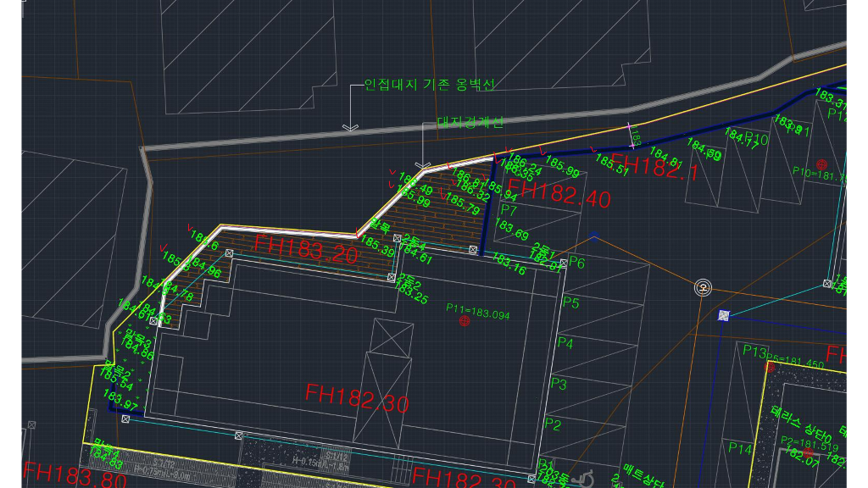This screenshot has height=488, width=868.
Task: Click the circled 오 manhole symbol
Action: 703,288
